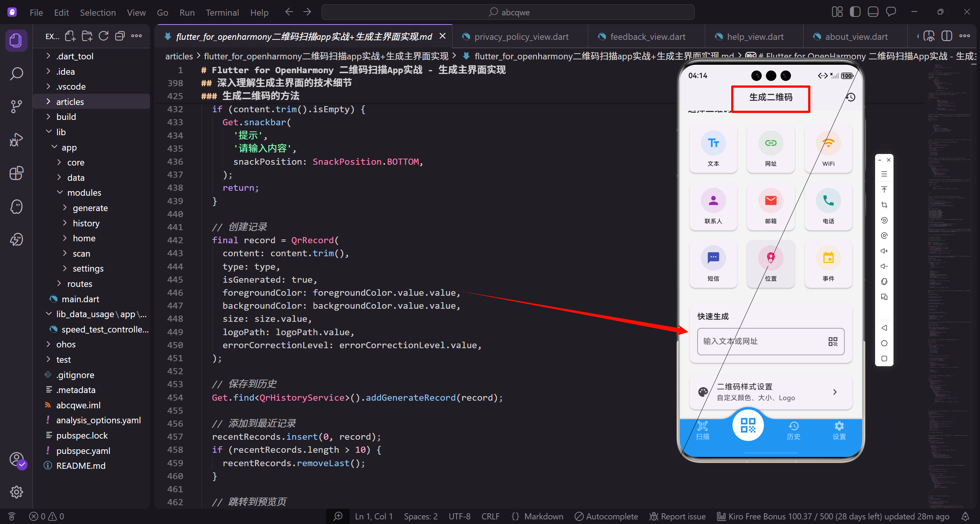Switch to feedback_view.dart tab
Image resolution: width=980 pixels, height=524 pixels.
647,37
